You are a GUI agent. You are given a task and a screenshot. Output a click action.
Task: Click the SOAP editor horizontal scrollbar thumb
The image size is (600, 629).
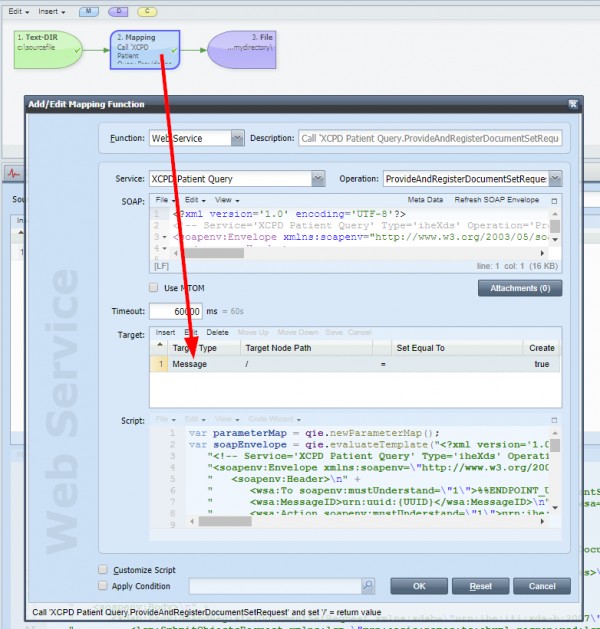click(x=214, y=253)
